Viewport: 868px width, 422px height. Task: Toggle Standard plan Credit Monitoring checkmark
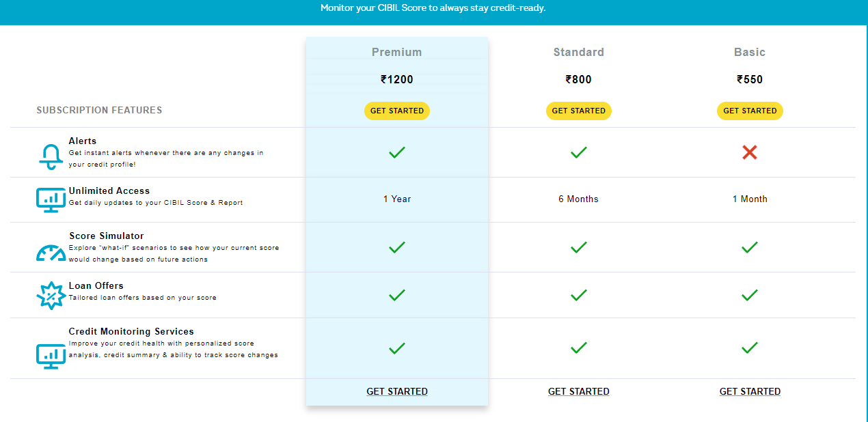pyautogui.click(x=578, y=348)
